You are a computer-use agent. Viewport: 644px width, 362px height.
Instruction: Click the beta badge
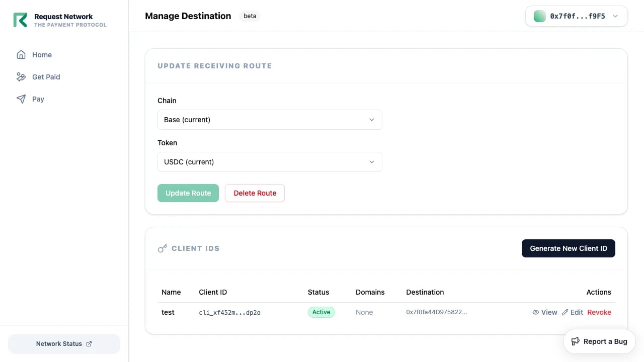pos(250,16)
